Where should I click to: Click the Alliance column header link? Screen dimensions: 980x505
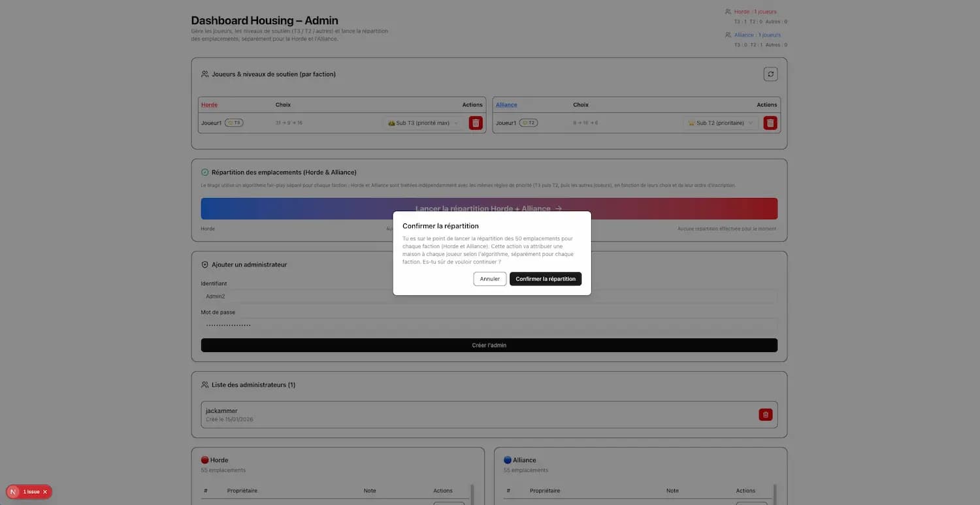click(506, 105)
